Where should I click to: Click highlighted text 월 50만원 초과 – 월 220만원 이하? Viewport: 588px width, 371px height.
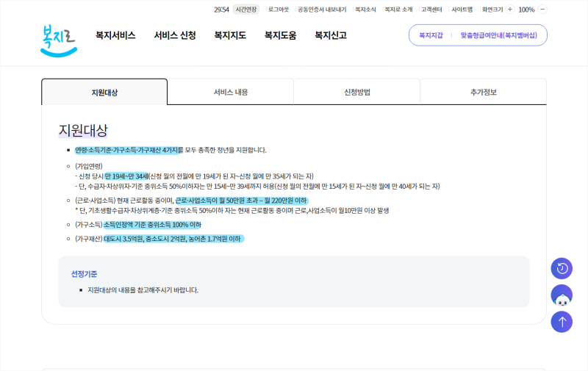click(262, 201)
